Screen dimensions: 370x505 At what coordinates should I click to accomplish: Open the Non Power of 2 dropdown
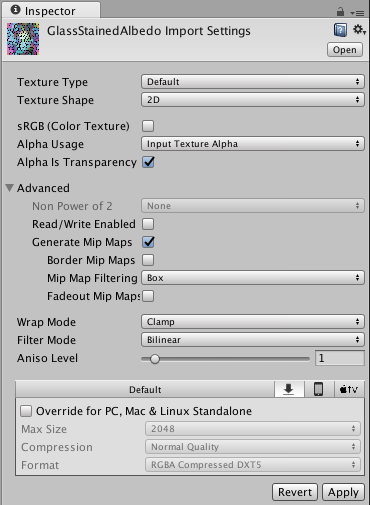coord(253,206)
